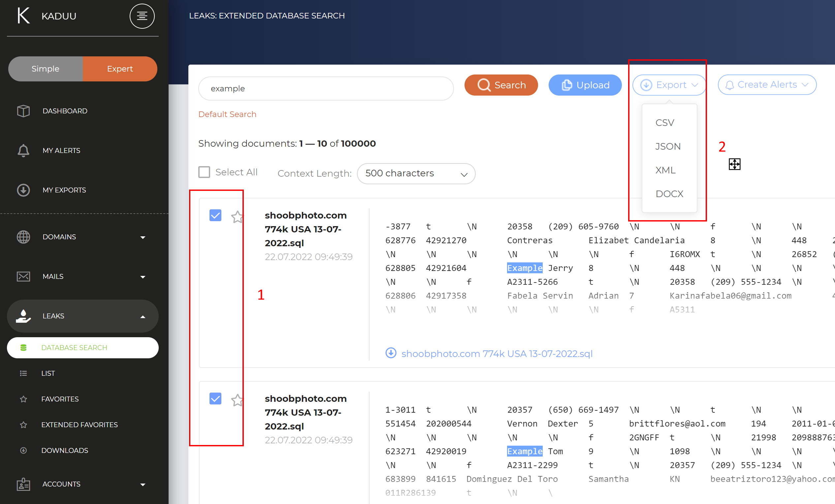Image resolution: width=835 pixels, height=504 pixels.
Task: Uncheck the second shoobphoto.com result checkbox
Action: pyautogui.click(x=215, y=399)
